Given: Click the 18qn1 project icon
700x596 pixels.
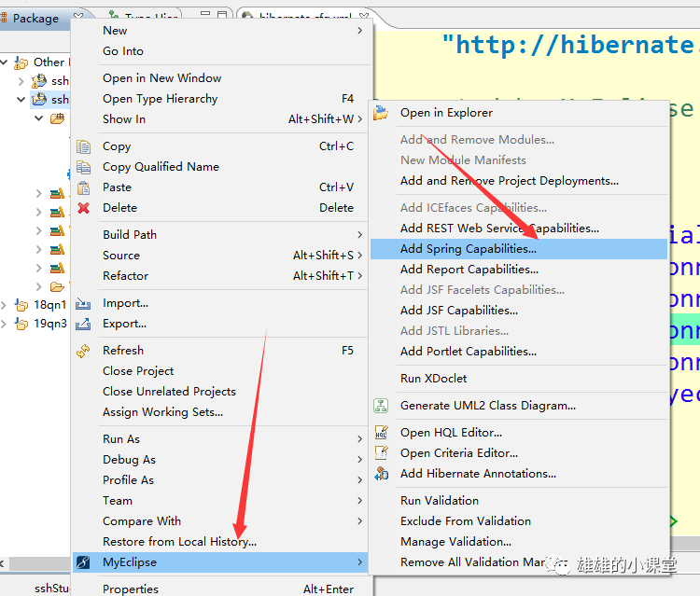Looking at the screenshot, I should (x=21, y=305).
